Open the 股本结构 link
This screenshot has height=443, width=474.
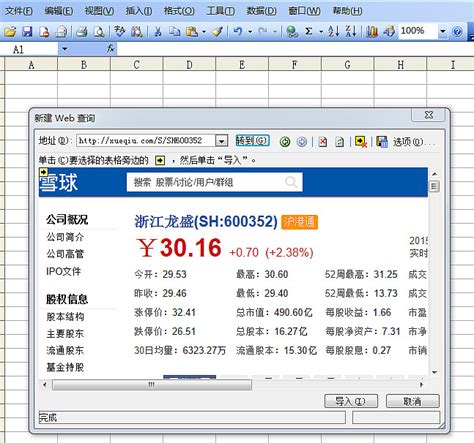coord(65,317)
